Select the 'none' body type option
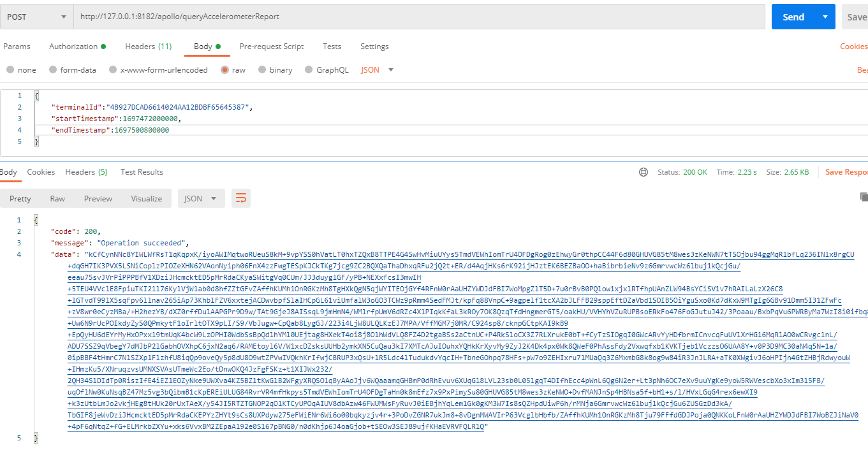 click(10, 70)
